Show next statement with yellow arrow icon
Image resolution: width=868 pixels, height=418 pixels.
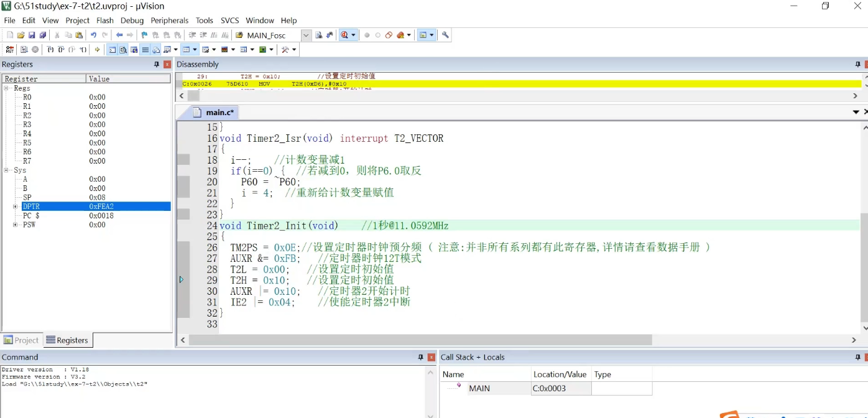[x=97, y=50]
